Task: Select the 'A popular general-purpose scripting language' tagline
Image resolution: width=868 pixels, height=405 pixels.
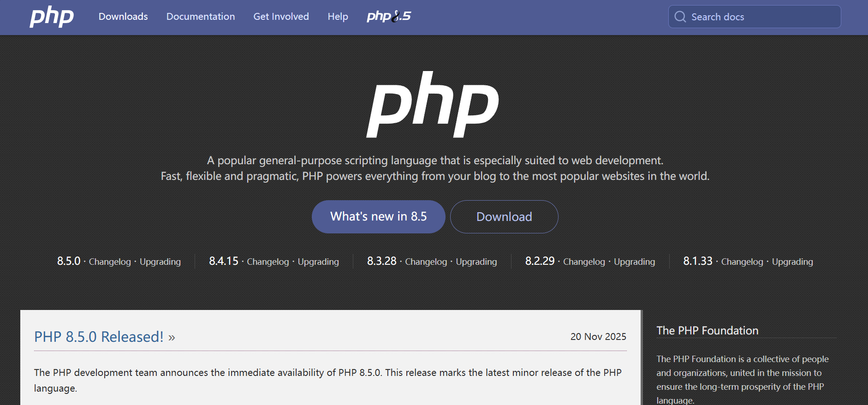Action: tap(435, 161)
